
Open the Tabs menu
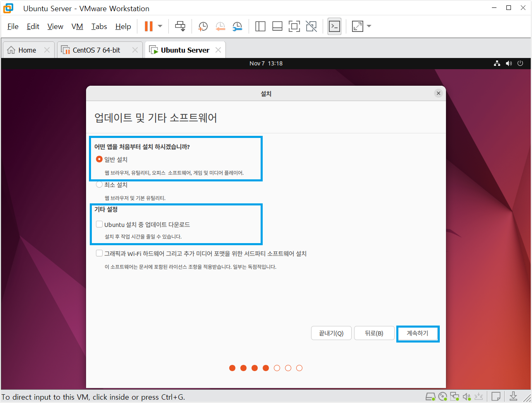click(x=99, y=27)
